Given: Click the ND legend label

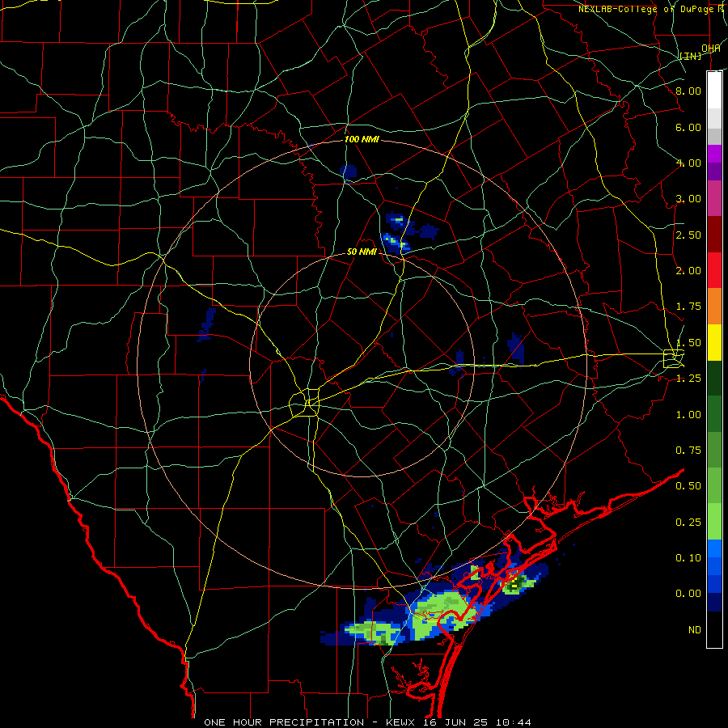Looking at the screenshot, I should pyautogui.click(x=695, y=630).
